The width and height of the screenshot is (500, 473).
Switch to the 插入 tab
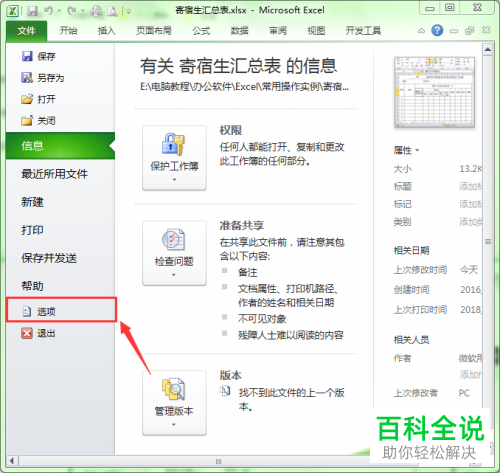[x=106, y=31]
